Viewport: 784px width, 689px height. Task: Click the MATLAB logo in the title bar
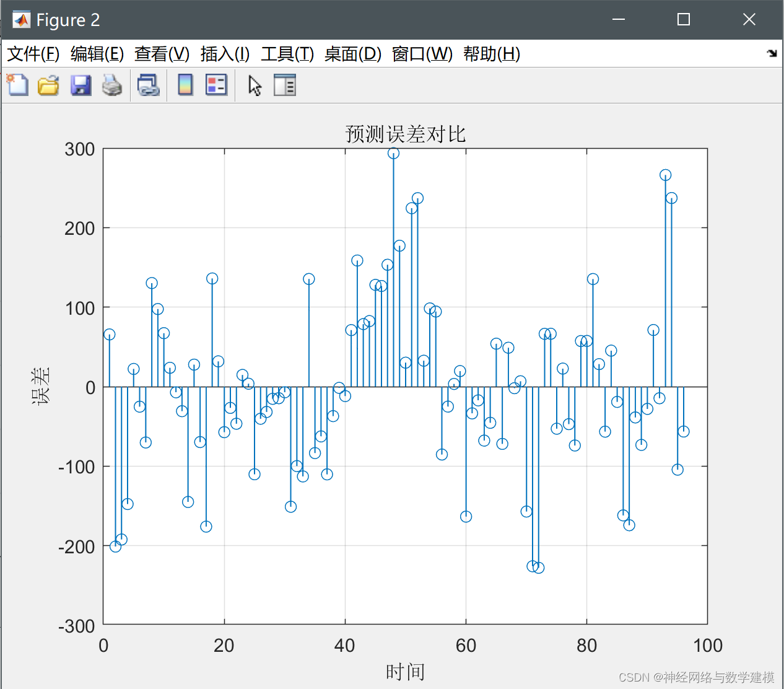tap(21, 20)
